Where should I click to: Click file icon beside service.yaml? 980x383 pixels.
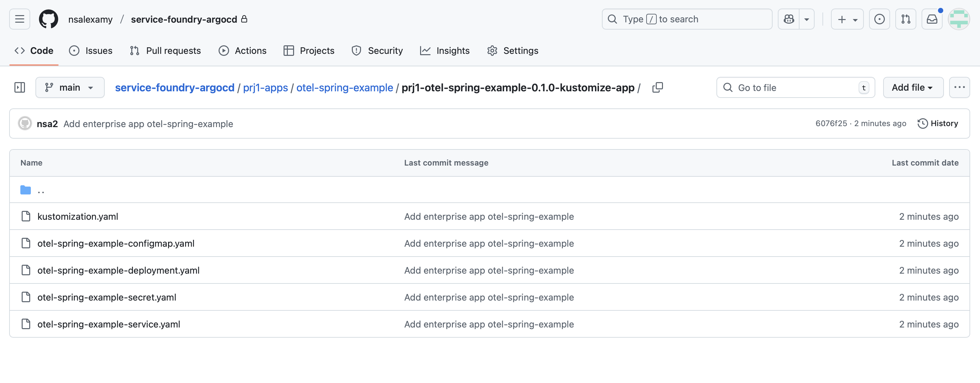click(x=26, y=324)
